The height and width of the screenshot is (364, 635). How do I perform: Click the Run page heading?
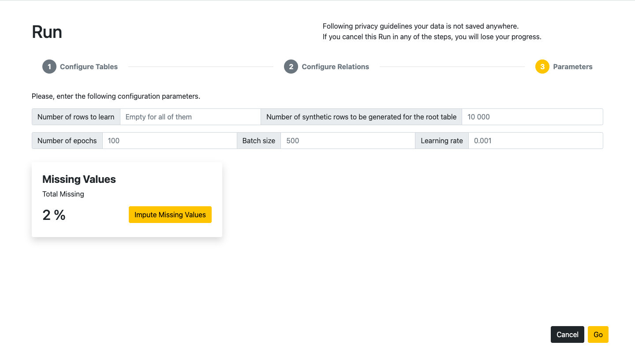(47, 32)
